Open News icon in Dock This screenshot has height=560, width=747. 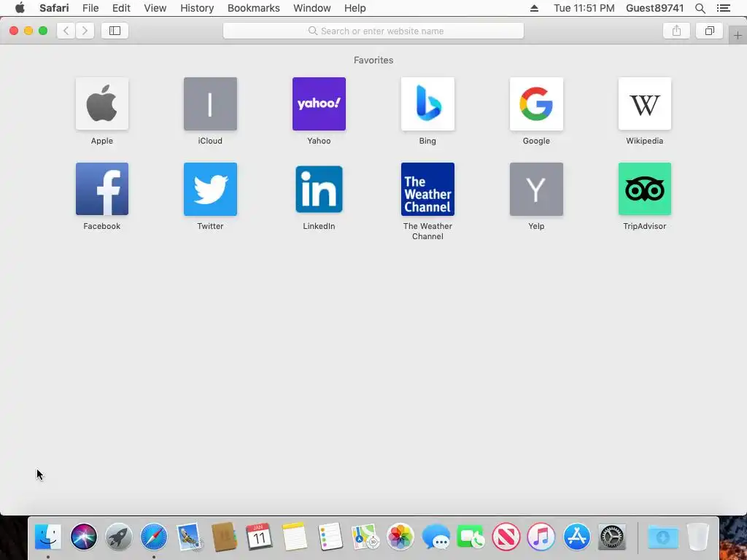506,537
